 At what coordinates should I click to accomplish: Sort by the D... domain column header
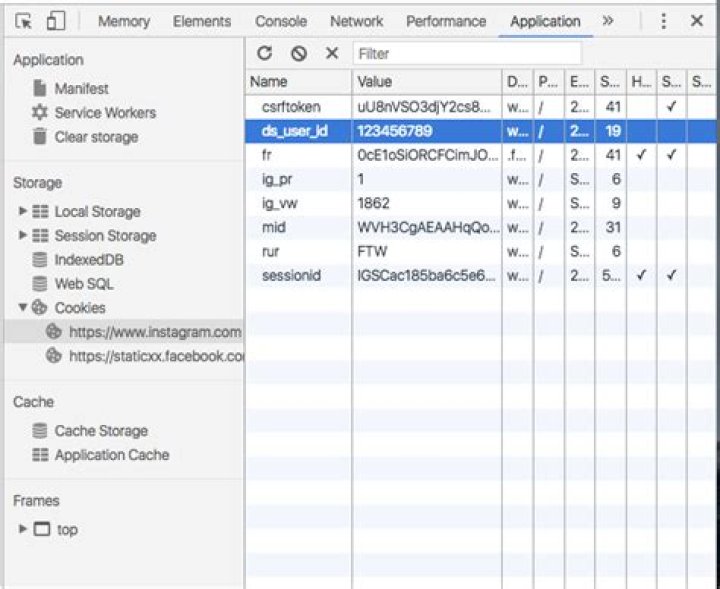pos(518,82)
